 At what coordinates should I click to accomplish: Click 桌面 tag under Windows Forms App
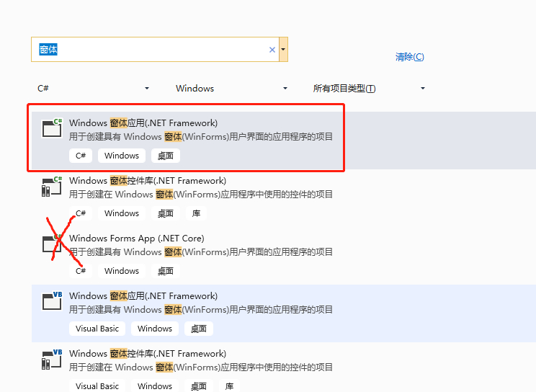coord(166,271)
